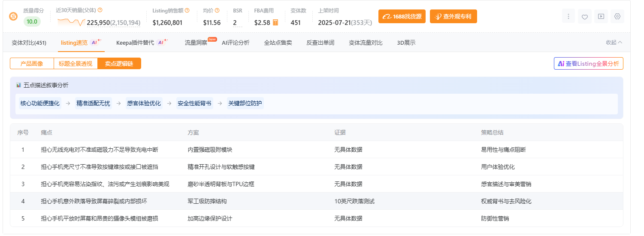The image size is (644, 236).
Task: Open AI 查看Listing全景分析 button
Action: tap(589, 63)
